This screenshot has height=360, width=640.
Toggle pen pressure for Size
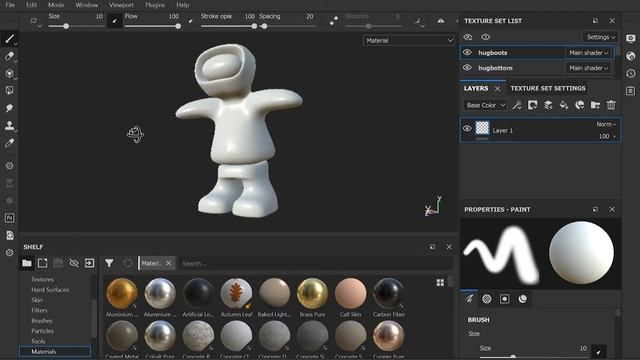pyautogui.click(x=115, y=21)
